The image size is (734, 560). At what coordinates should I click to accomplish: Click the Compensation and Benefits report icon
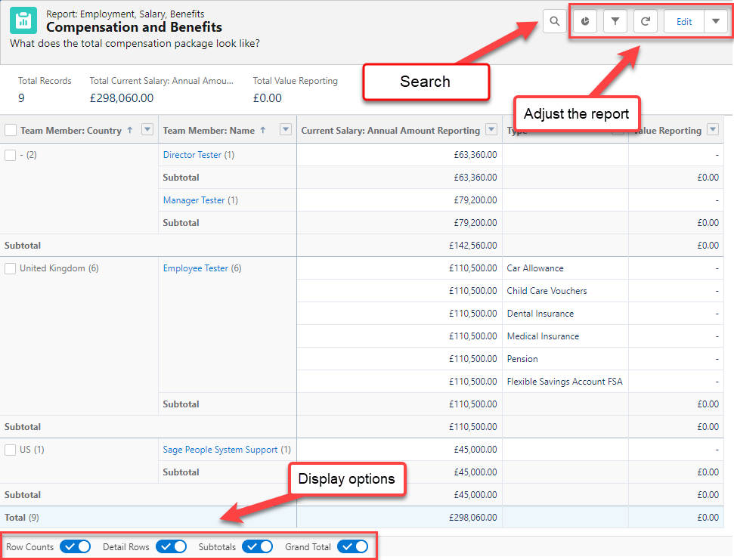point(23,20)
